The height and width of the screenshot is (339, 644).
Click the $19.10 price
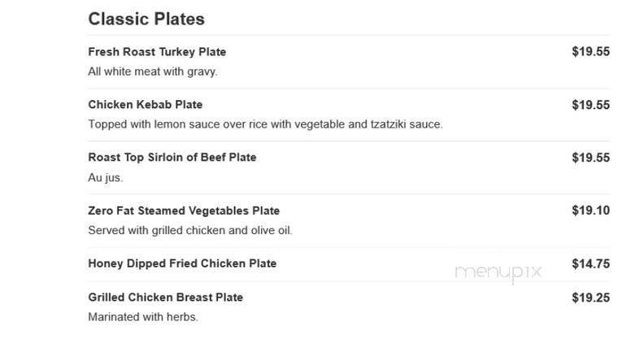pyautogui.click(x=590, y=211)
